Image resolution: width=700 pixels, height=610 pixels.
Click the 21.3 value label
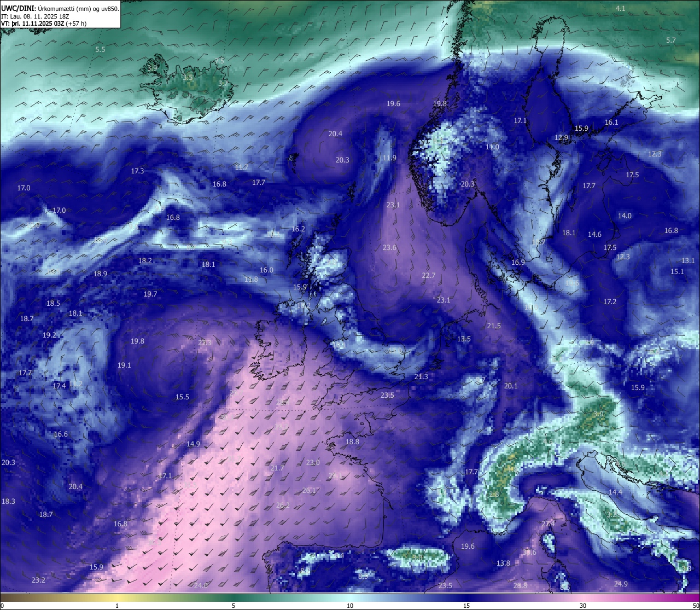point(421,377)
